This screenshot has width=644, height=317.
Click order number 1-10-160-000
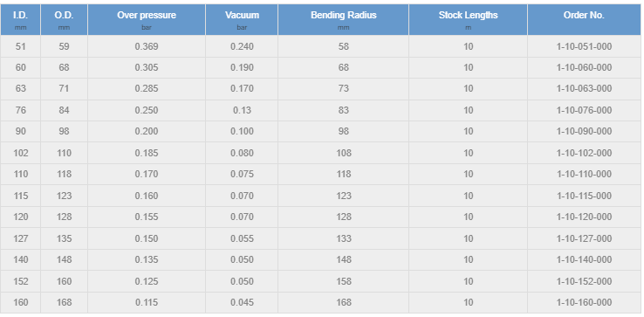click(584, 302)
